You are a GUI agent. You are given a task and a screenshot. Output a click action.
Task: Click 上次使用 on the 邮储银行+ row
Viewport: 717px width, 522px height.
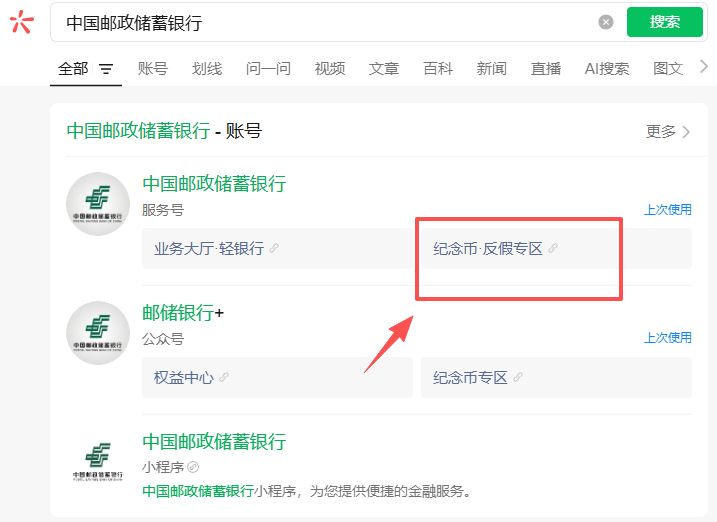[x=668, y=338]
